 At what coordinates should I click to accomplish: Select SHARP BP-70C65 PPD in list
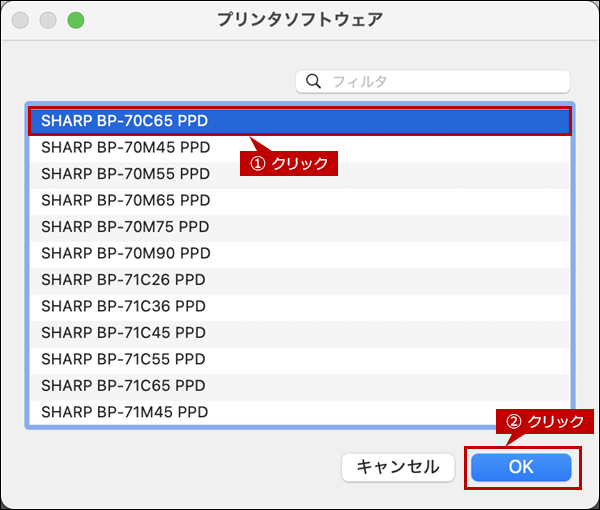125,121
